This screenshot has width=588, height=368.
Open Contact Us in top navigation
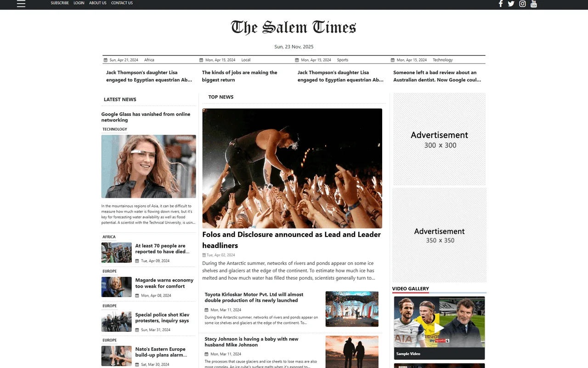pos(122,3)
